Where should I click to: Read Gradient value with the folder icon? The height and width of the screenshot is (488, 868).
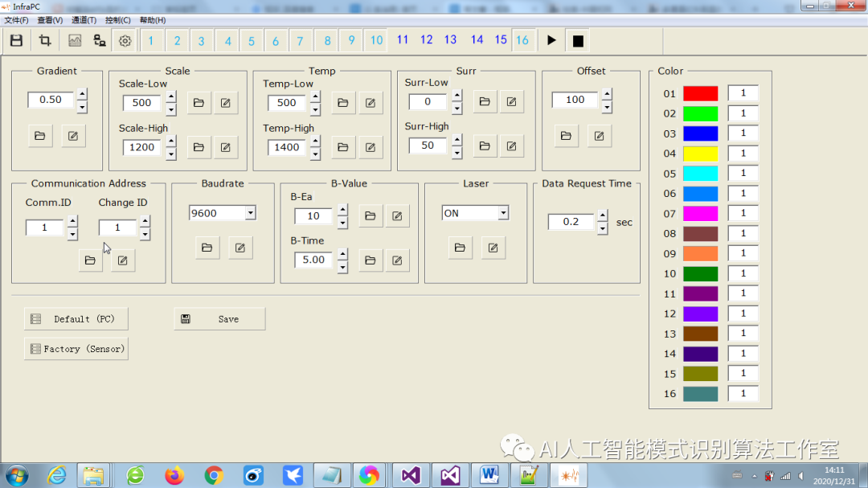(40, 136)
